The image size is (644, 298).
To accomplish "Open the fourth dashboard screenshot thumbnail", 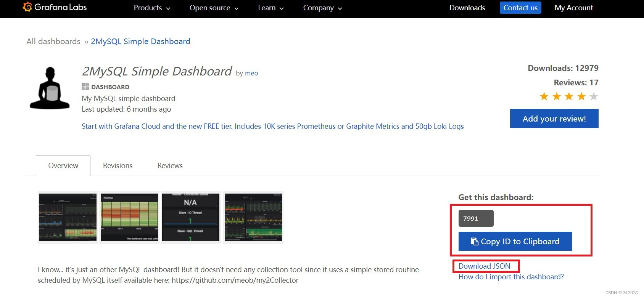I will pos(253,217).
